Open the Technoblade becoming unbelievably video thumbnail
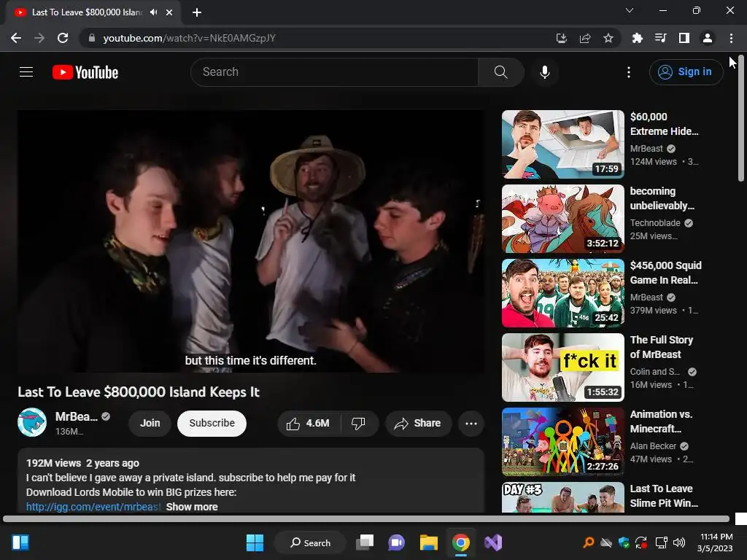Viewport: 747px width, 560px height. (x=562, y=219)
